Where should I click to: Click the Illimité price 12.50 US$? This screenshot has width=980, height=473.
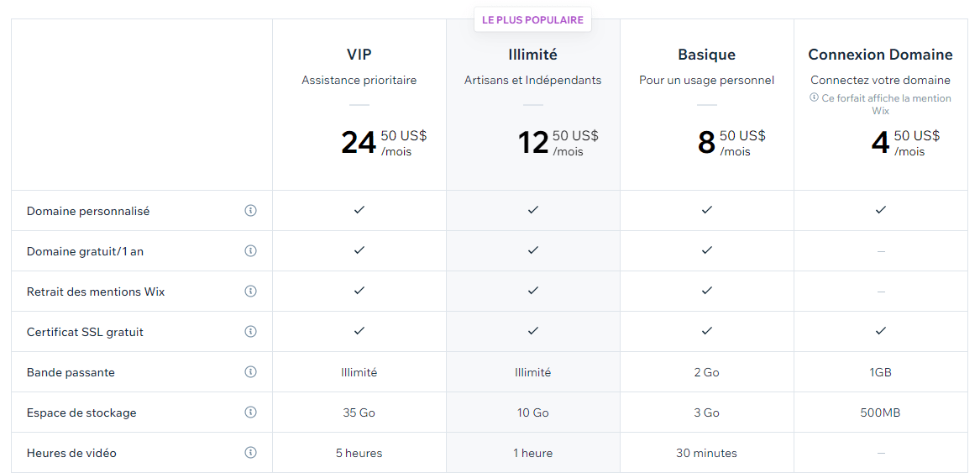pos(558,143)
